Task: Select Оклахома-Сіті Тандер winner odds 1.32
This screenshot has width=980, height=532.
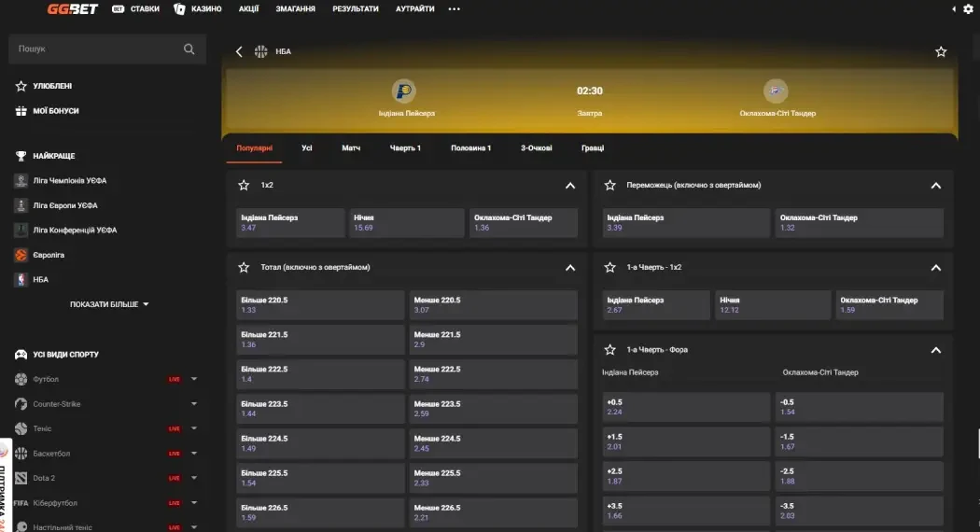Action: pyautogui.click(x=859, y=222)
